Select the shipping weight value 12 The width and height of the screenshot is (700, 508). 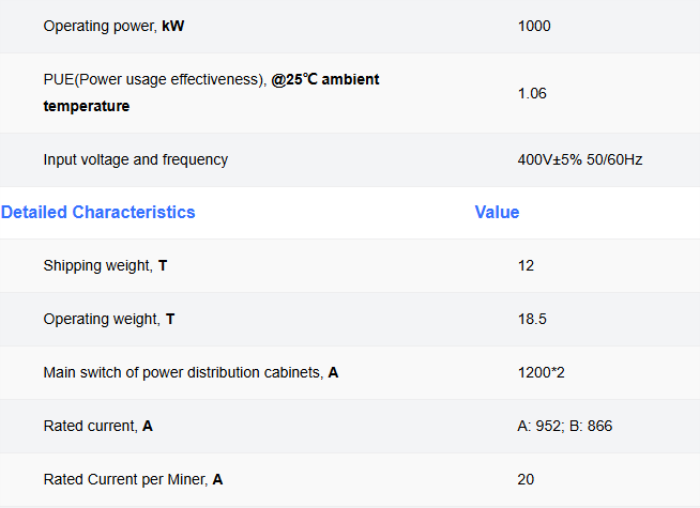(x=526, y=266)
